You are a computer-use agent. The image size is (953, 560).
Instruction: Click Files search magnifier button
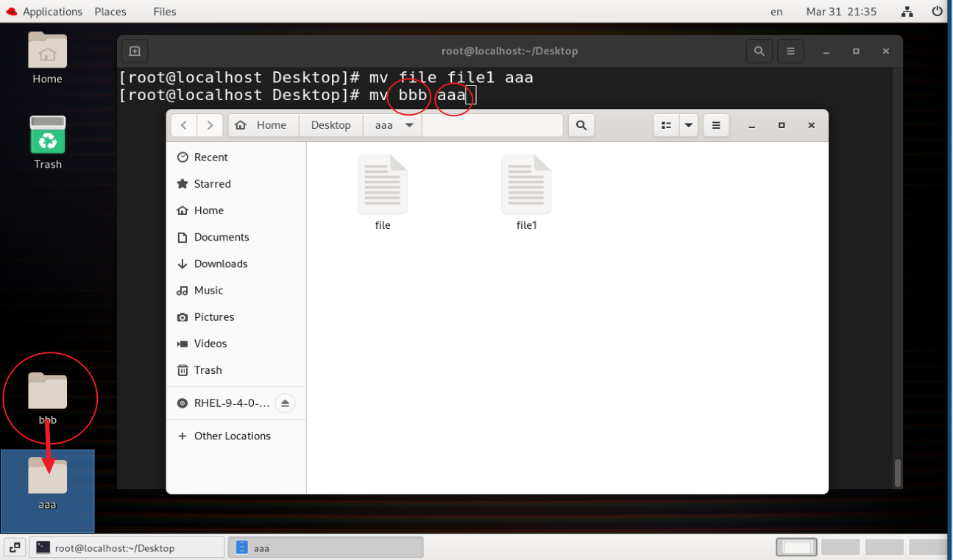[x=581, y=125]
